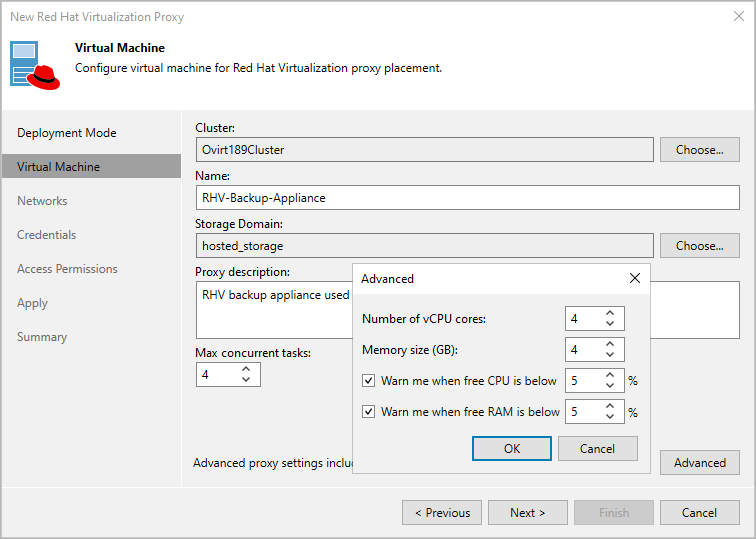Raise the free CPU warning percentage
Image resolution: width=756 pixels, height=539 pixels.
610,376
